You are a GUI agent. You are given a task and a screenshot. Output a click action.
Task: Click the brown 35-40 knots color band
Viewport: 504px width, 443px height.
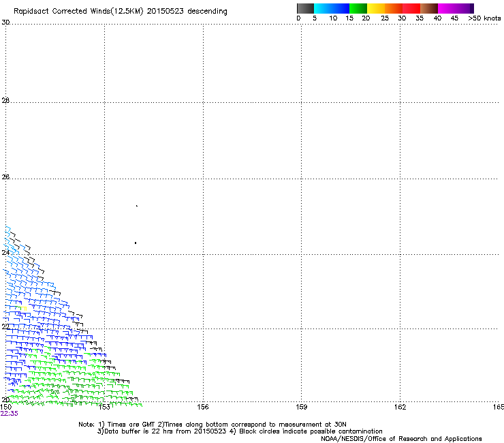tap(429, 8)
